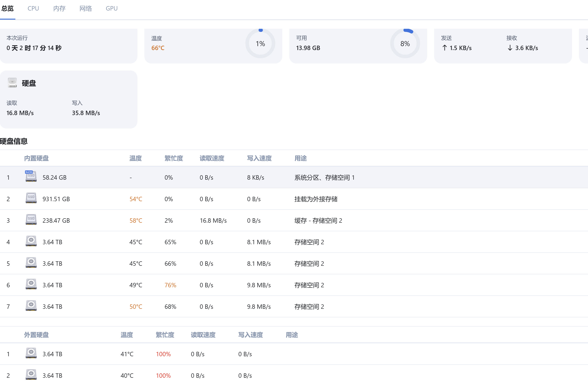Click the memory 8% usage ring
Image resolution: width=588 pixels, height=385 pixels.
pos(405,43)
